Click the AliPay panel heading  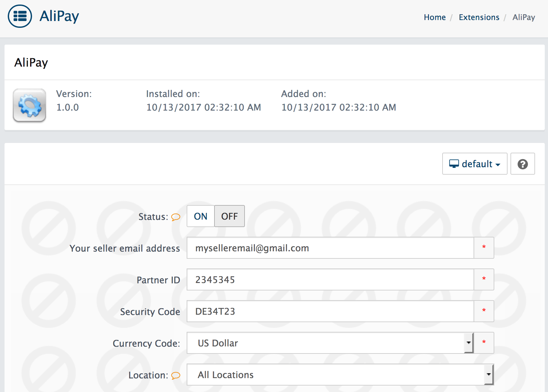pos(31,63)
